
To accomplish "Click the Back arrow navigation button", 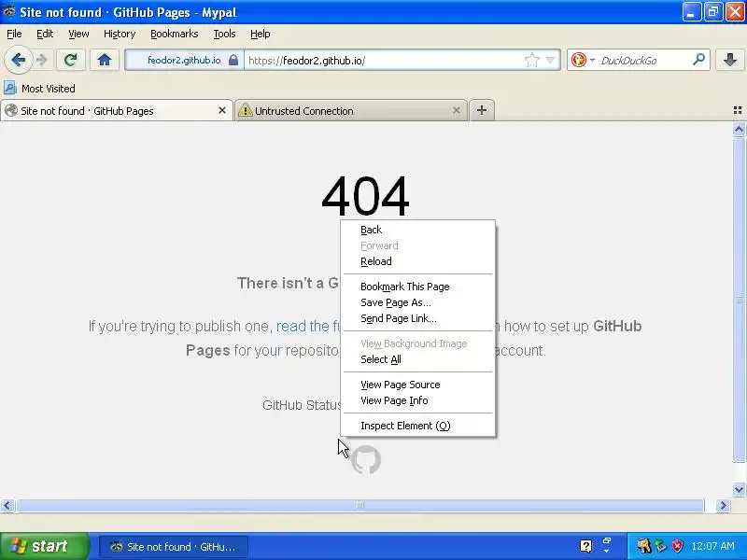I will click(x=18, y=60).
